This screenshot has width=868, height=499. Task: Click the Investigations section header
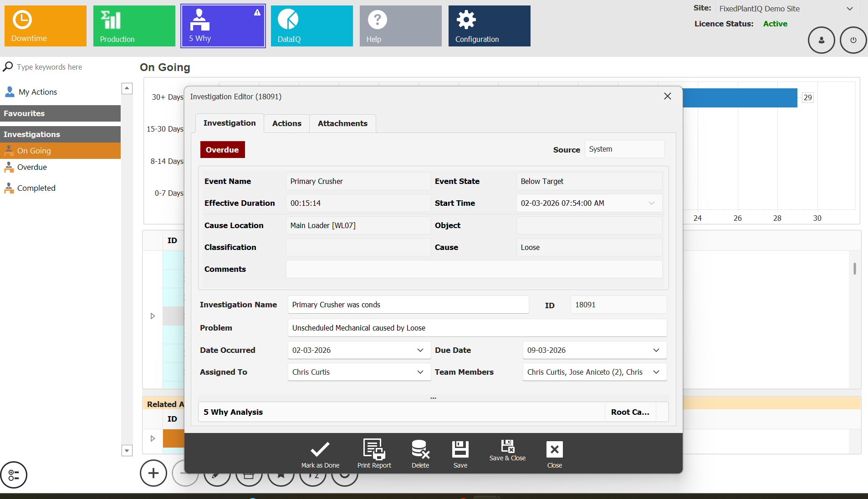(x=60, y=134)
